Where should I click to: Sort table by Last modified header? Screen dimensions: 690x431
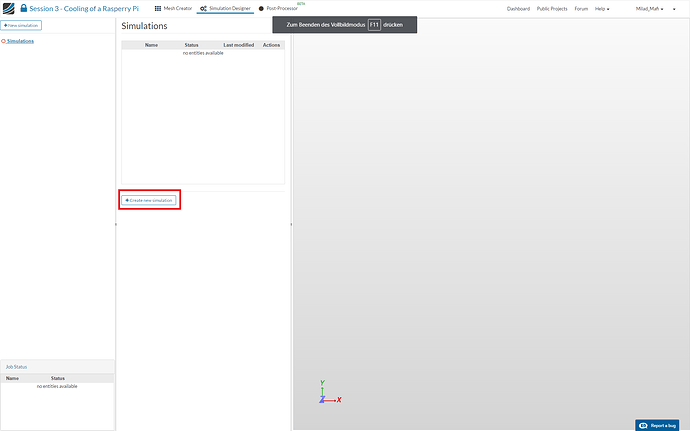tap(239, 45)
